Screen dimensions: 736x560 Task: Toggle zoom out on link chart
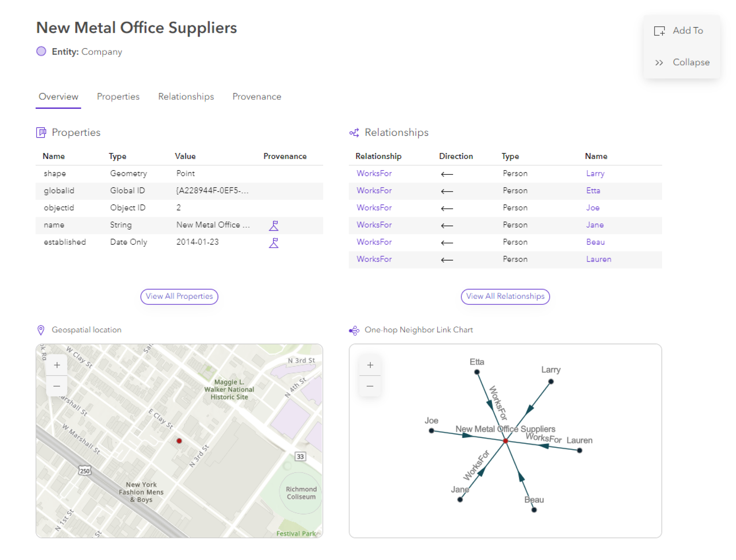[371, 386]
